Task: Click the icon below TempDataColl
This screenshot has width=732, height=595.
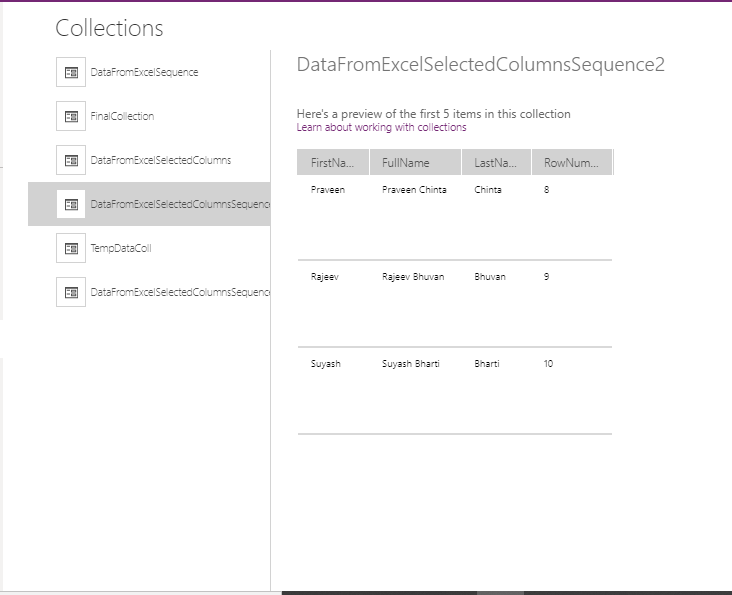Action: pyautogui.click(x=71, y=292)
